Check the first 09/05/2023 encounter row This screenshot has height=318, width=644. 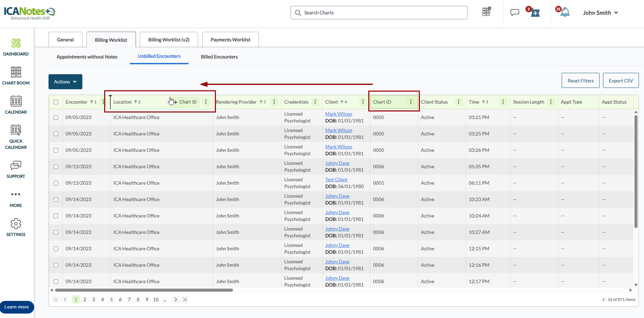(x=56, y=117)
